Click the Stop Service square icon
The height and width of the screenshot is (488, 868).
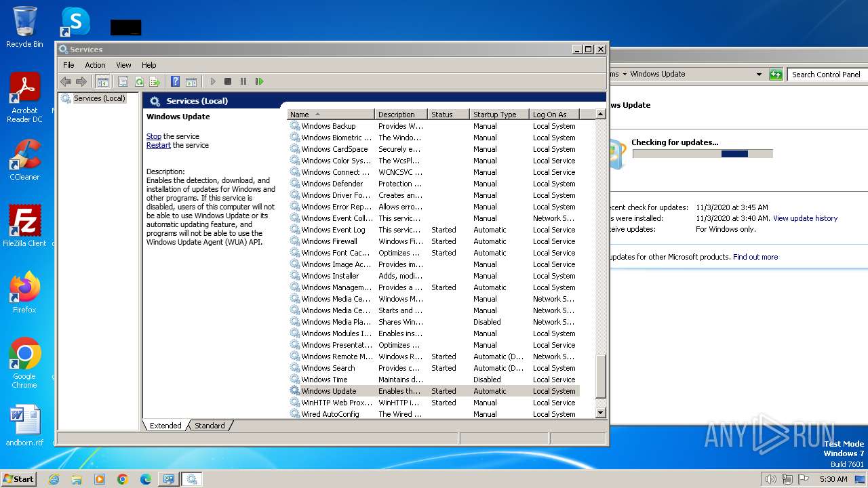pos(228,81)
